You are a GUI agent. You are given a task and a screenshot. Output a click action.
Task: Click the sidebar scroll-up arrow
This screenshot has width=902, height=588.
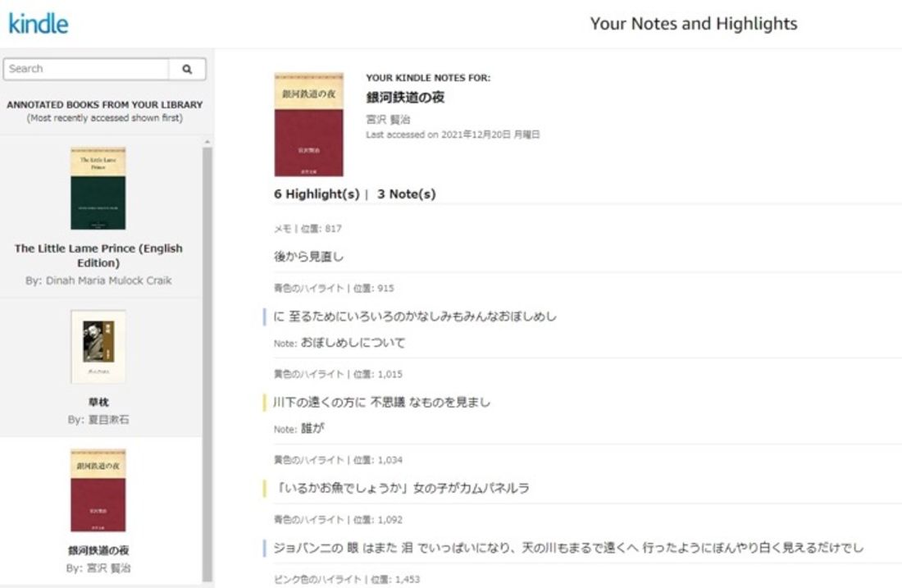[207, 142]
